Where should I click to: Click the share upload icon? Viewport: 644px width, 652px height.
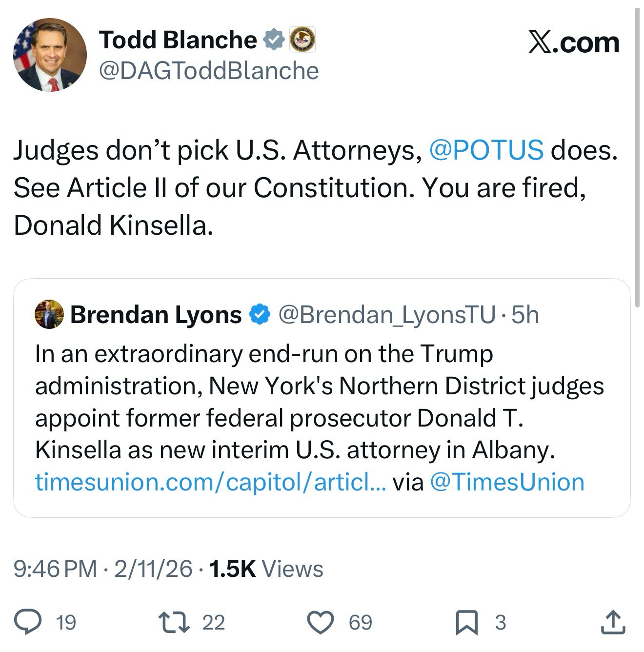(613, 622)
